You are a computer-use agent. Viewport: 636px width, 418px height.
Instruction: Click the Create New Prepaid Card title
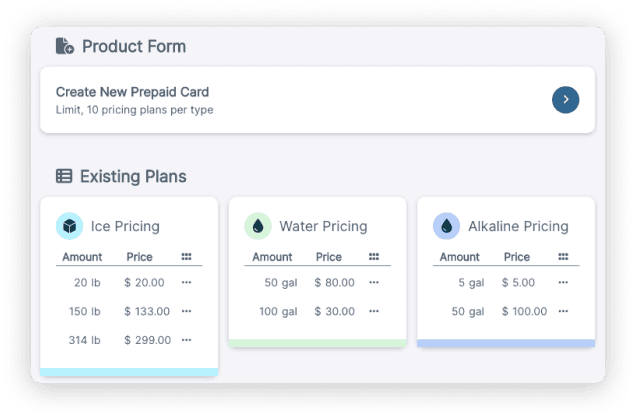click(132, 92)
